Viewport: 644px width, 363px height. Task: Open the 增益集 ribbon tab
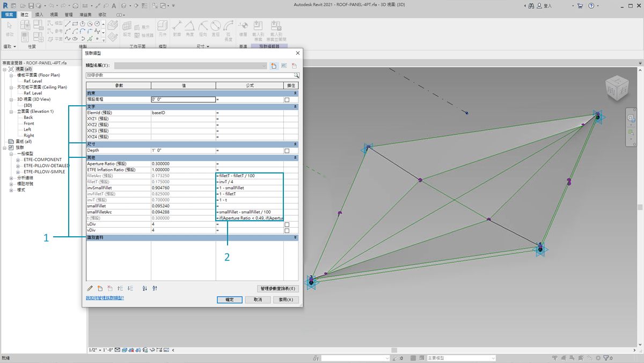click(x=86, y=14)
